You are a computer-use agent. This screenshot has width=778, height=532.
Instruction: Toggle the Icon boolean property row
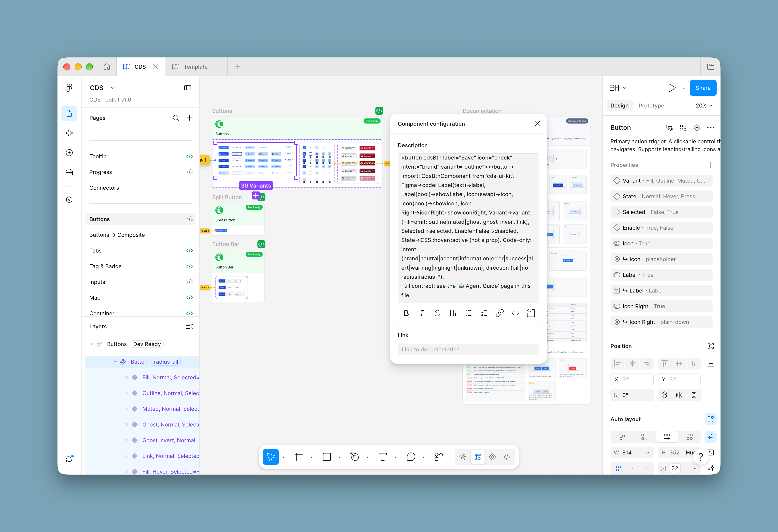click(x=662, y=244)
